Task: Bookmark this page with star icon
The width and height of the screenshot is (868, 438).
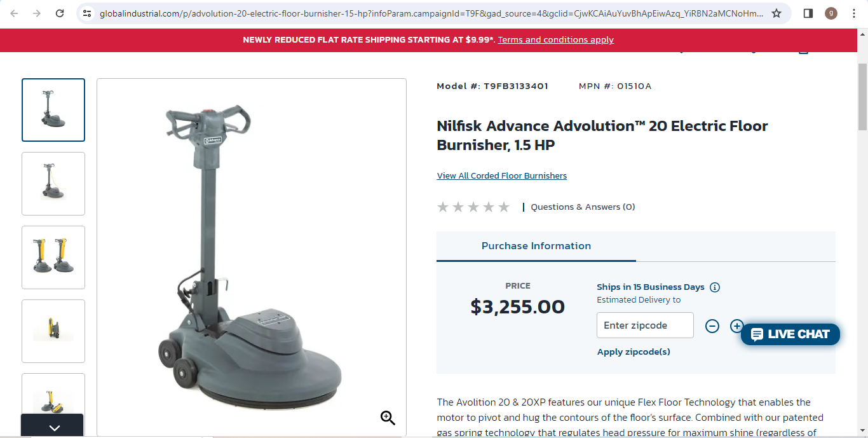Action: (776, 13)
